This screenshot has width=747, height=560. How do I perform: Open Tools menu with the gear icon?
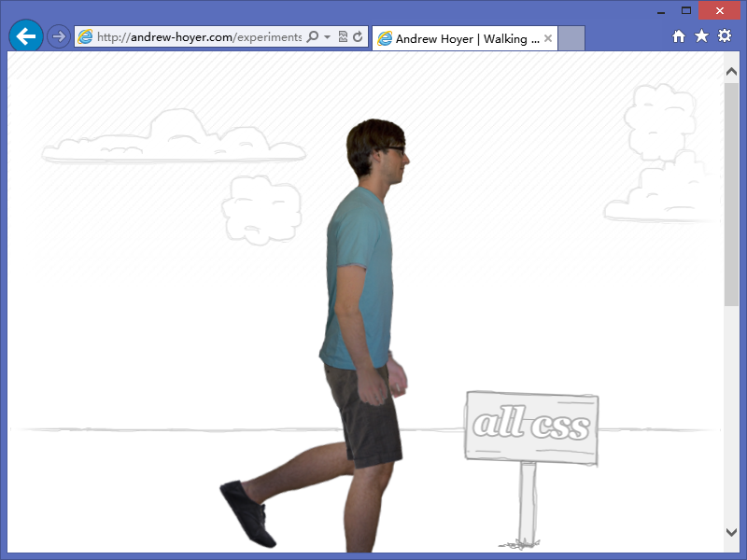tap(725, 35)
